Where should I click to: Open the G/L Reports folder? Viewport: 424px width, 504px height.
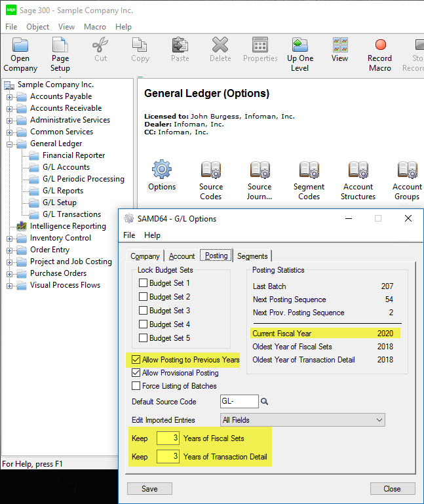pyautogui.click(x=63, y=191)
